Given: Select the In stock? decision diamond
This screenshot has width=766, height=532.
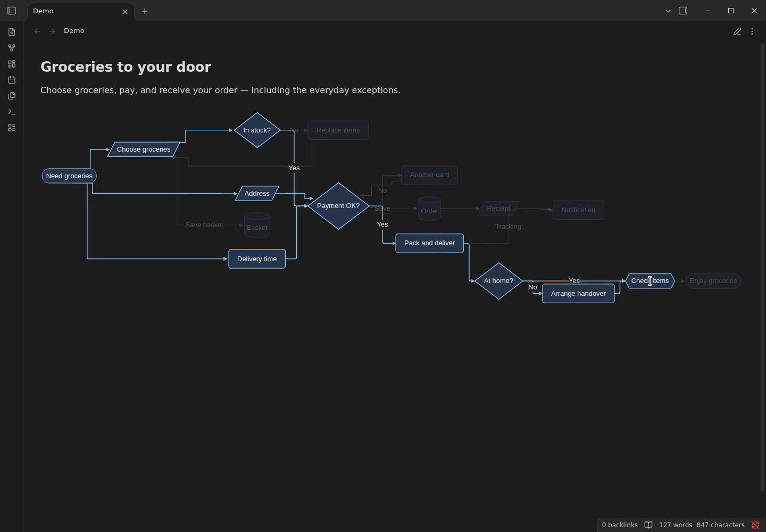Looking at the screenshot, I should click(257, 130).
